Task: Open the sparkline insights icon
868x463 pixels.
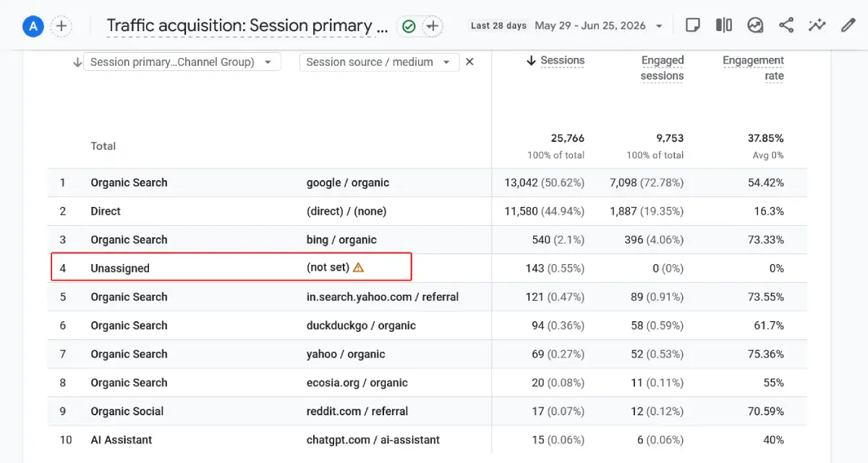Action: [817, 26]
